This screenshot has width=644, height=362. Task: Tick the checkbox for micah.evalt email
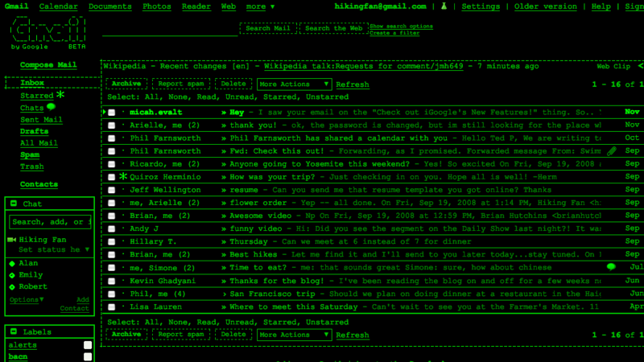[x=112, y=113]
